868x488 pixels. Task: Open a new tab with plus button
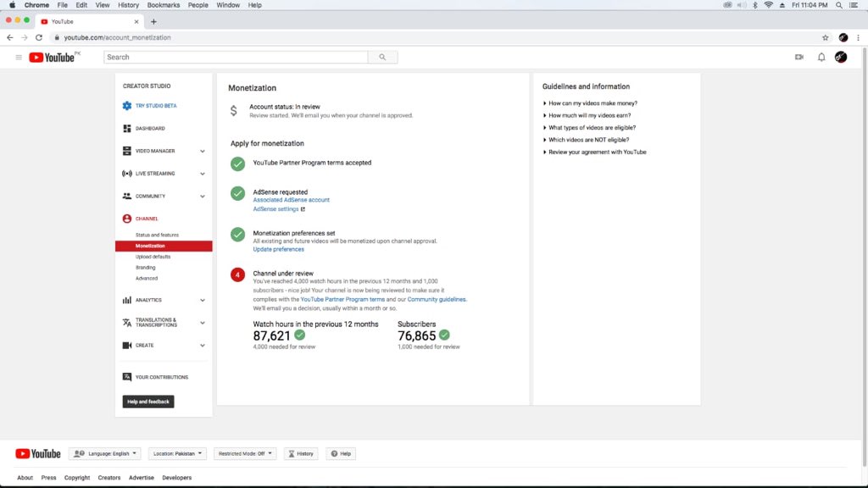(x=154, y=21)
